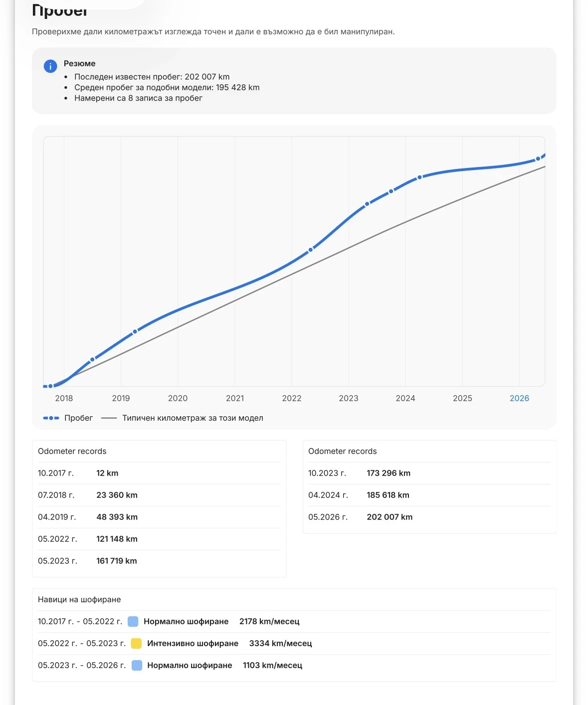This screenshot has height=705, width=588.
Task: Click the Пробег legend dashed line icon
Action: click(51, 418)
